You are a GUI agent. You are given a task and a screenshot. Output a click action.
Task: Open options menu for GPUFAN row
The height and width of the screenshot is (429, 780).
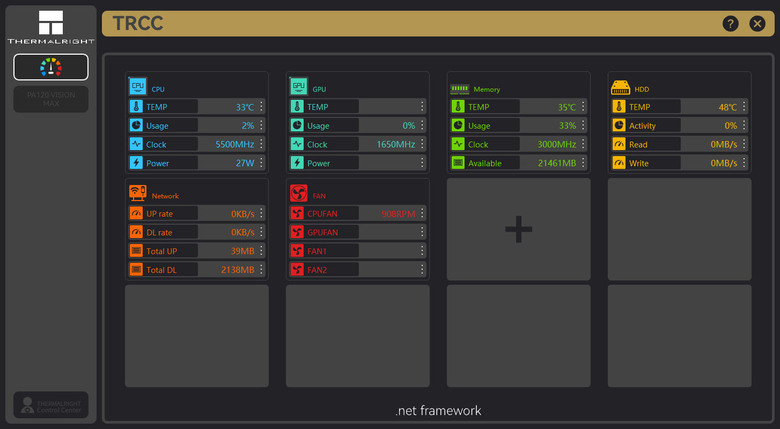pos(422,232)
